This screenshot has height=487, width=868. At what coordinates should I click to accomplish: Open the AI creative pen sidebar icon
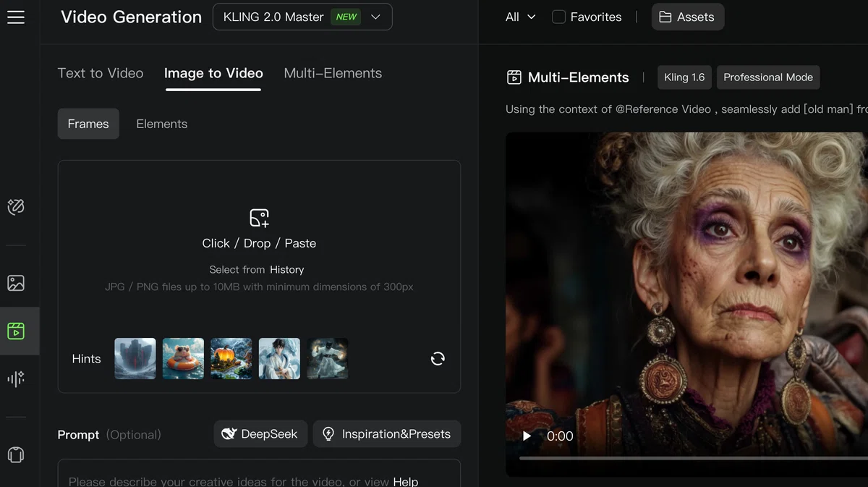click(x=16, y=207)
